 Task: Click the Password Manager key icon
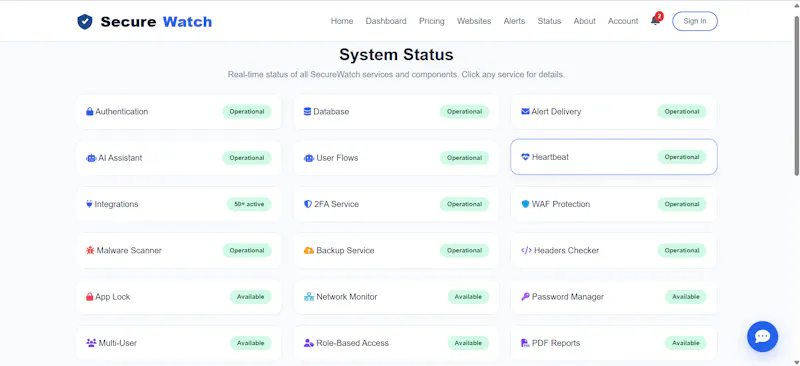tap(526, 297)
